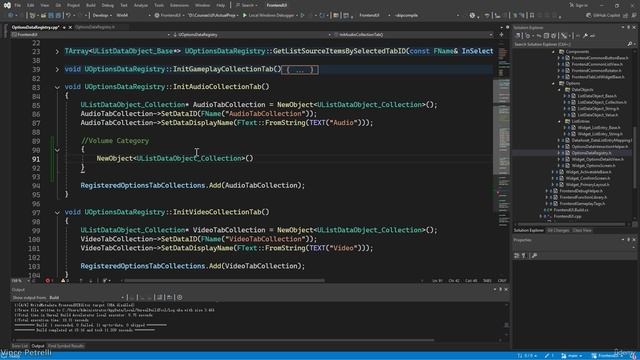640x360 pixels.
Task: Toggle auto-hide pin on Solution Explorer
Action: tap(629, 27)
